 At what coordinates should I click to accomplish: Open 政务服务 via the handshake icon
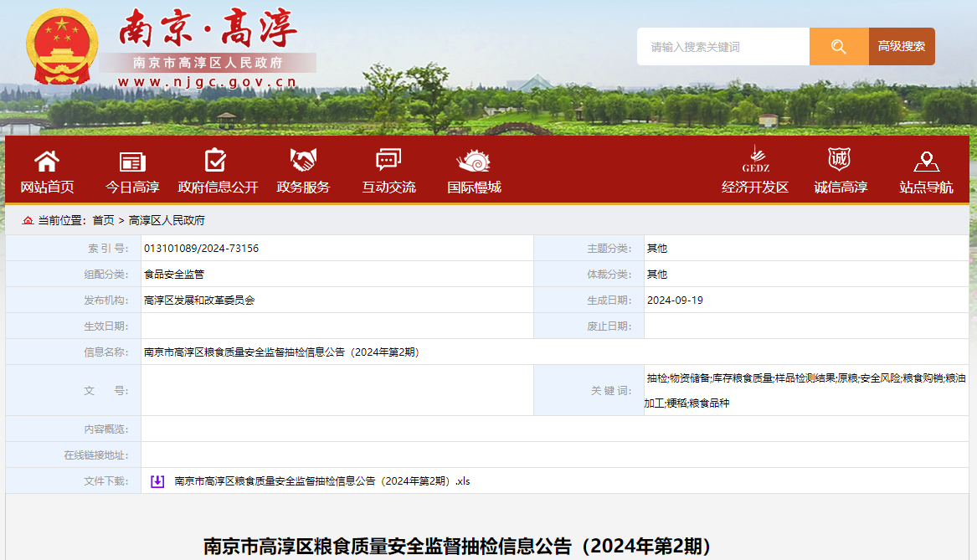click(x=302, y=161)
